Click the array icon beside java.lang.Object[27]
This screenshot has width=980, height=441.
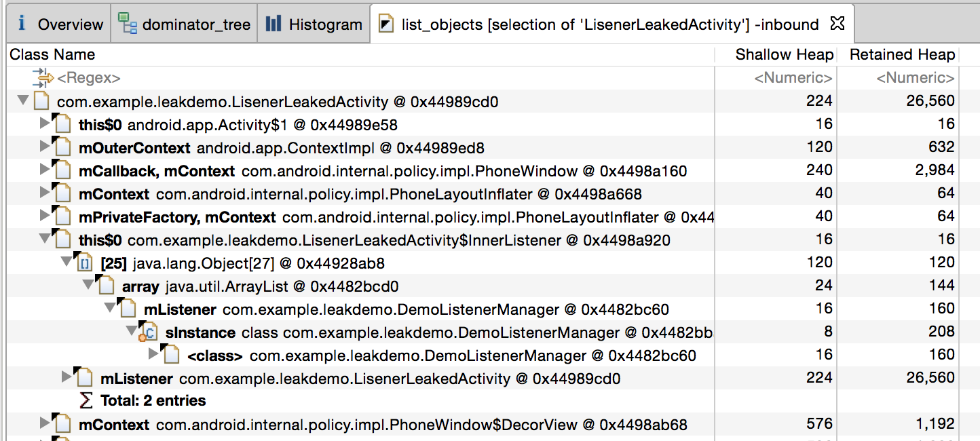(x=84, y=263)
